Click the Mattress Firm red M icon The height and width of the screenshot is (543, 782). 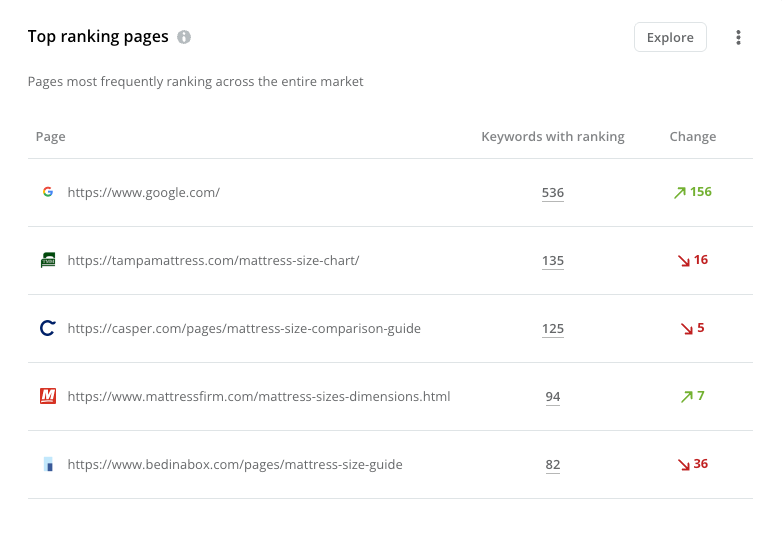(48, 396)
